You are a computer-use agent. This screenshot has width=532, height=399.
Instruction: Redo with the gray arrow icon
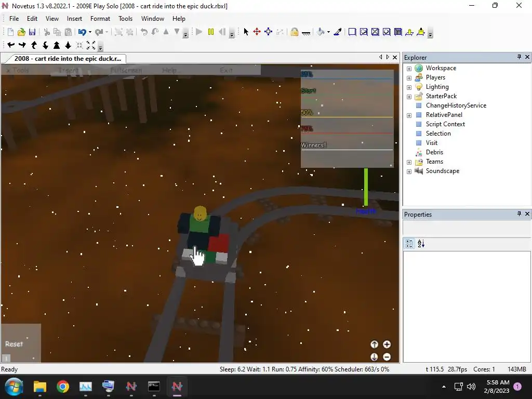[x=99, y=32]
